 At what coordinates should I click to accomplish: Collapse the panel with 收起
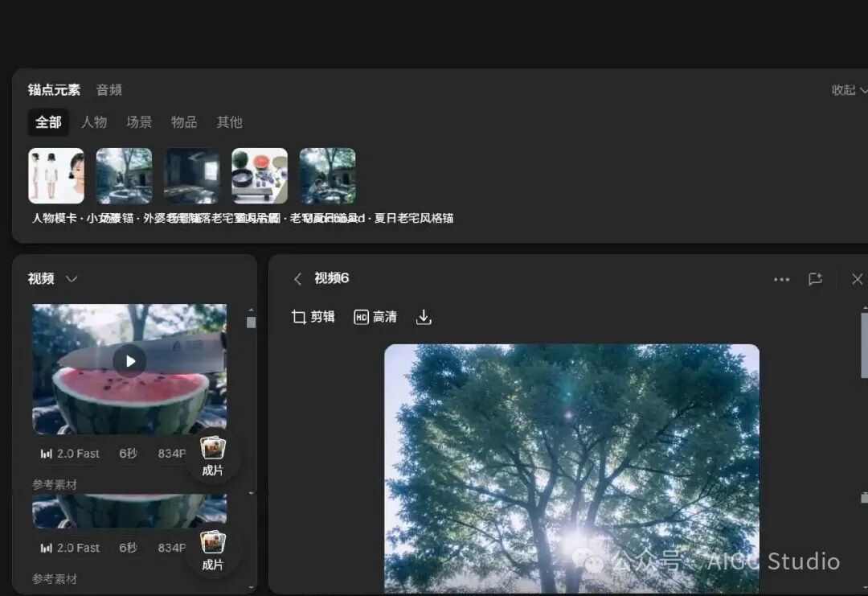point(849,90)
